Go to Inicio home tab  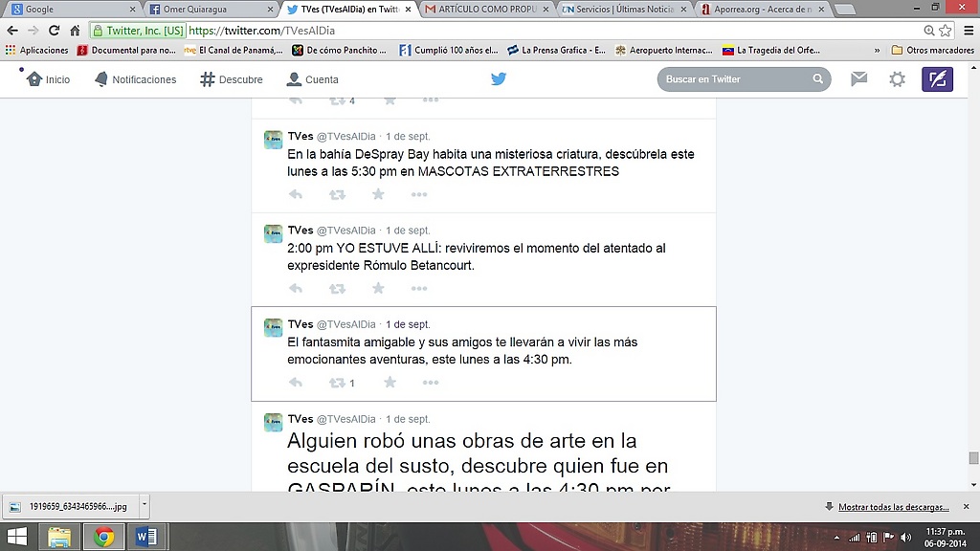[x=49, y=79]
